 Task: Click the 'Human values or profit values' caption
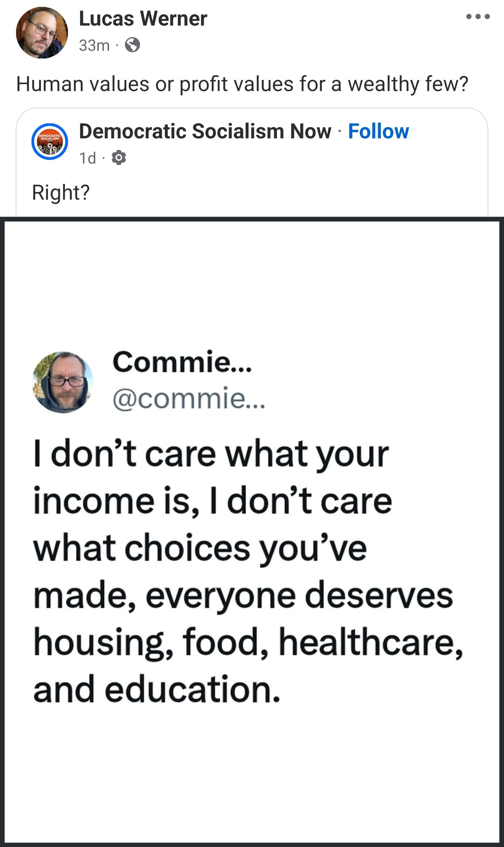click(x=242, y=84)
